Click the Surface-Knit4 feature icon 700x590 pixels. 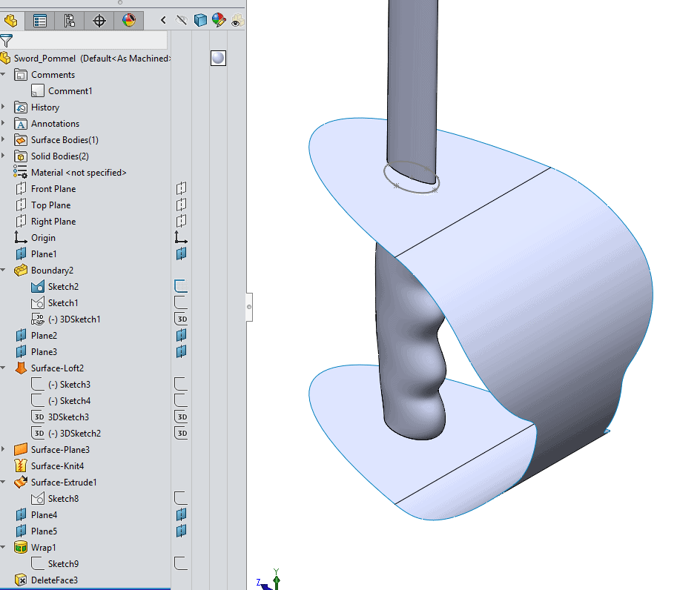point(21,466)
